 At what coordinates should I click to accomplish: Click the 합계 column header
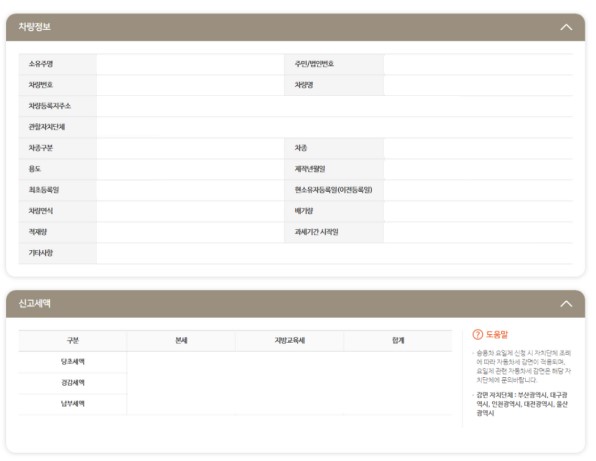pyautogui.click(x=398, y=341)
